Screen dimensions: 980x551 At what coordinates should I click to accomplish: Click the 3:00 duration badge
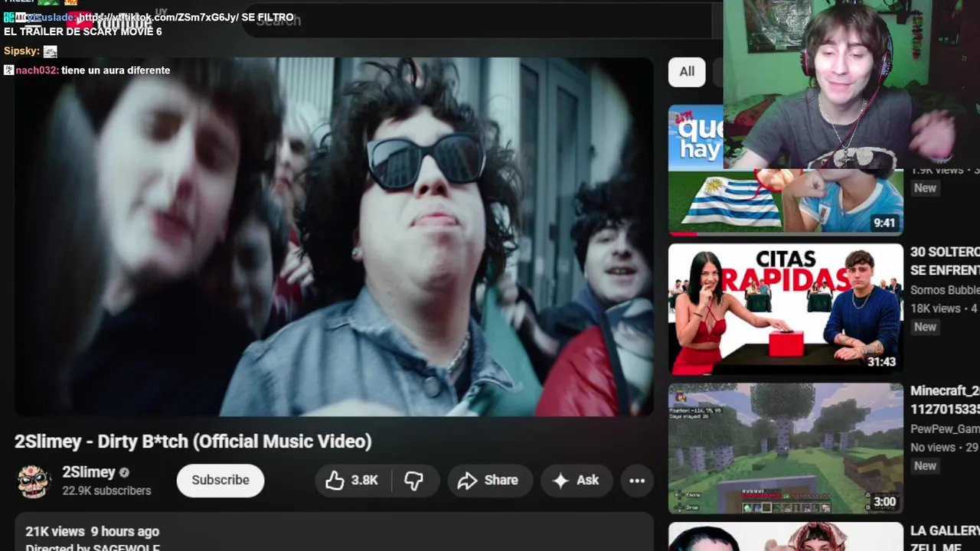pos(884,502)
